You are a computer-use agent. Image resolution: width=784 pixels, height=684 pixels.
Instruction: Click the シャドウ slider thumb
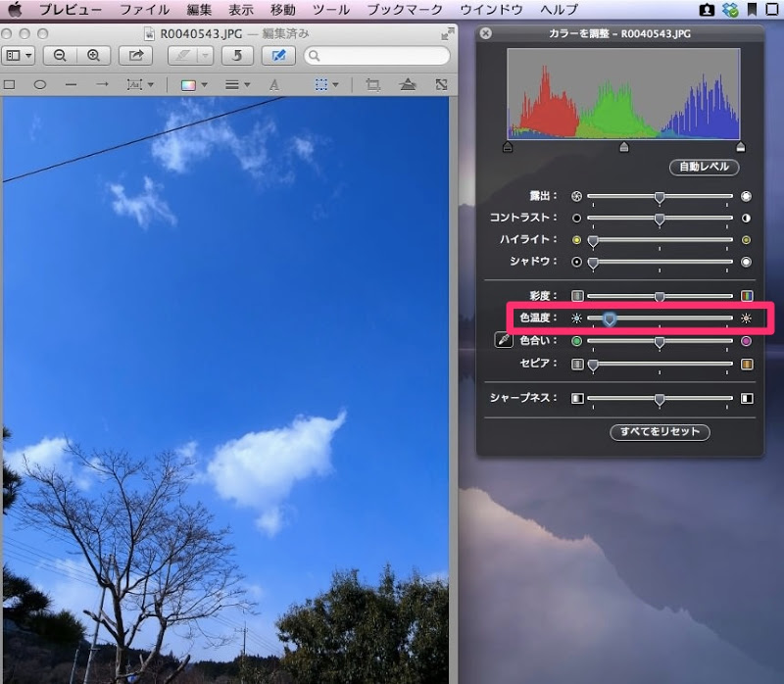tap(593, 263)
